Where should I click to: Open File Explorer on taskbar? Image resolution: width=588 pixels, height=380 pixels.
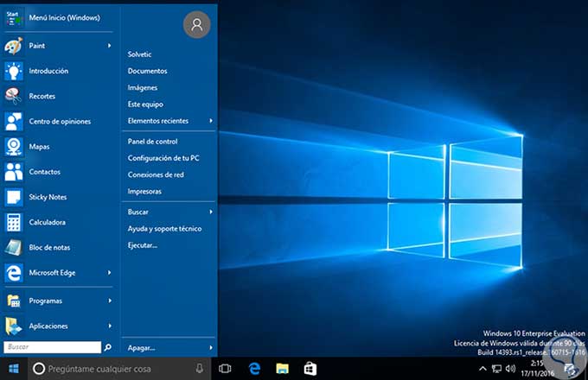tap(283, 369)
